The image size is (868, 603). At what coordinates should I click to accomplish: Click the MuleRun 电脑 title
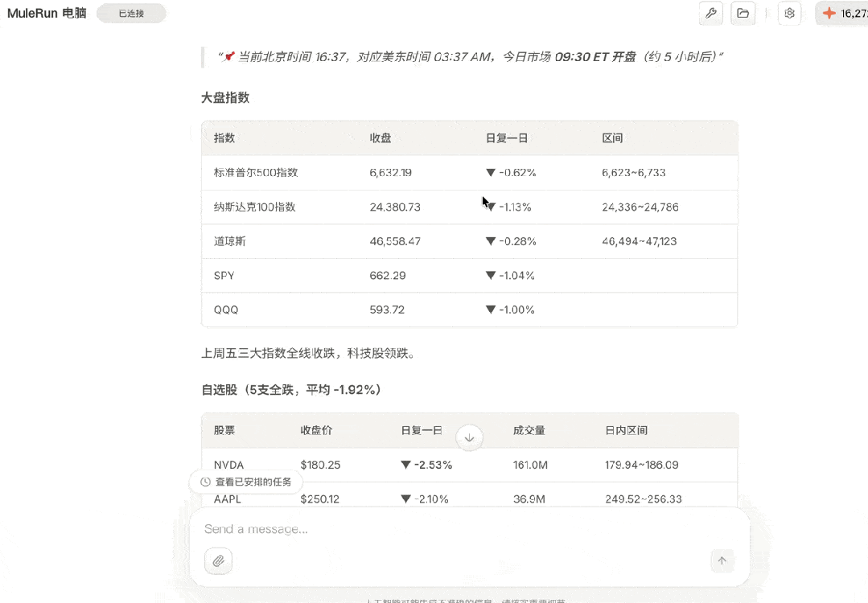46,13
